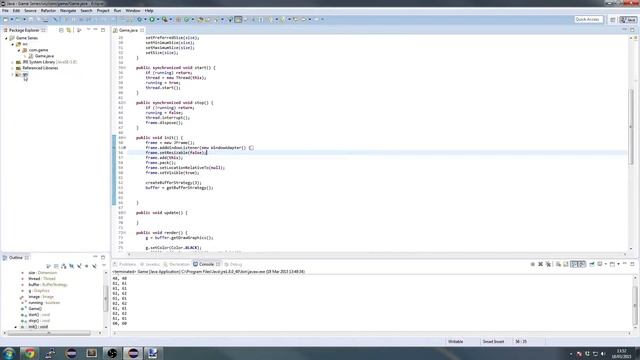Open the Refactor menu

pyautogui.click(x=48, y=11)
